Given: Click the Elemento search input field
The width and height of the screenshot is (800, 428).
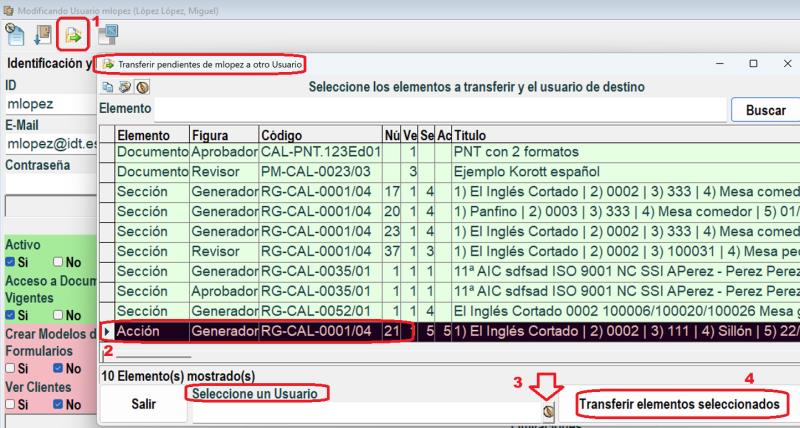Looking at the screenshot, I should click(x=440, y=109).
